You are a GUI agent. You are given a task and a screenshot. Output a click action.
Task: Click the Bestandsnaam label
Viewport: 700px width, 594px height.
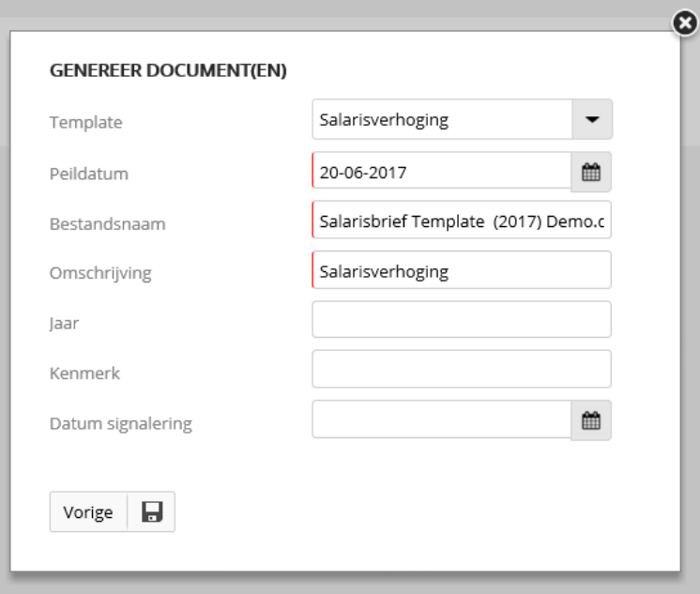(x=108, y=223)
